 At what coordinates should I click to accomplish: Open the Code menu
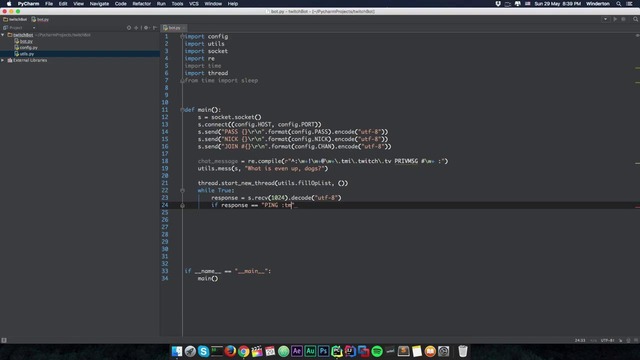click(x=120, y=4)
